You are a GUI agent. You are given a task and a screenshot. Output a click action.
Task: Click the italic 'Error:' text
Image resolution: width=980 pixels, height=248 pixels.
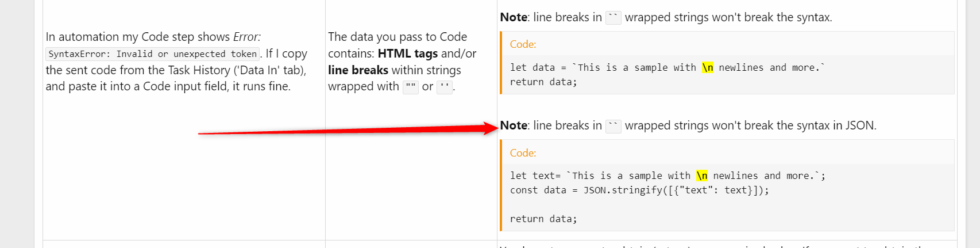point(247,37)
